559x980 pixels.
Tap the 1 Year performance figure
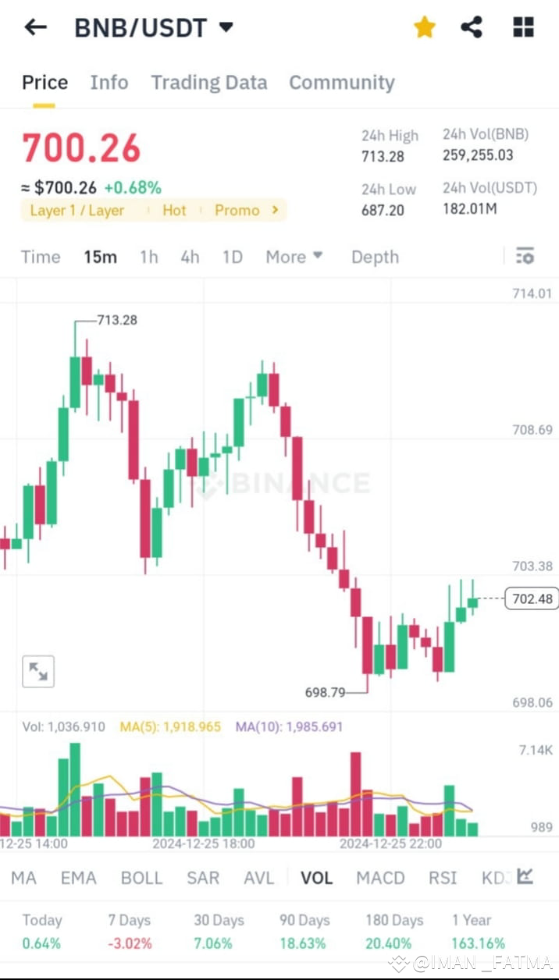(476, 943)
